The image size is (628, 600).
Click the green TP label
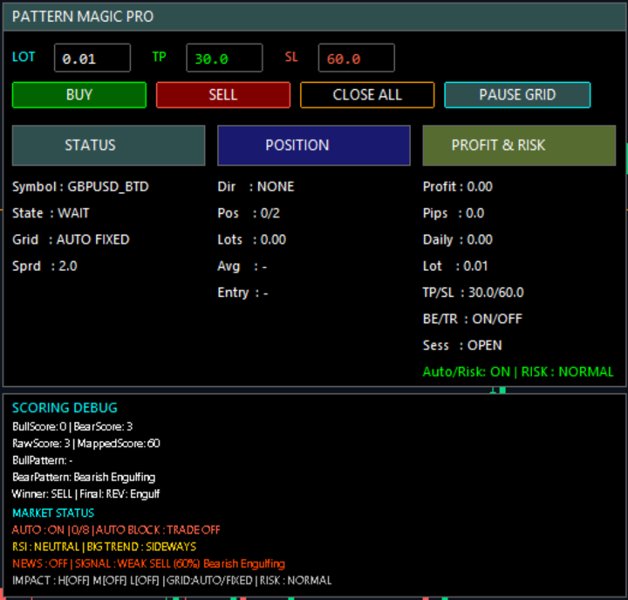tap(159, 56)
